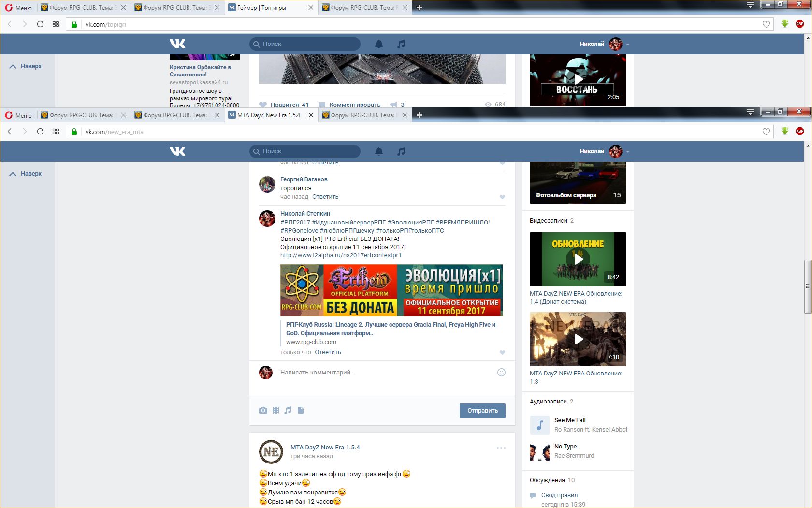Open post options three-dots menu
The height and width of the screenshot is (508, 812).
click(501, 448)
